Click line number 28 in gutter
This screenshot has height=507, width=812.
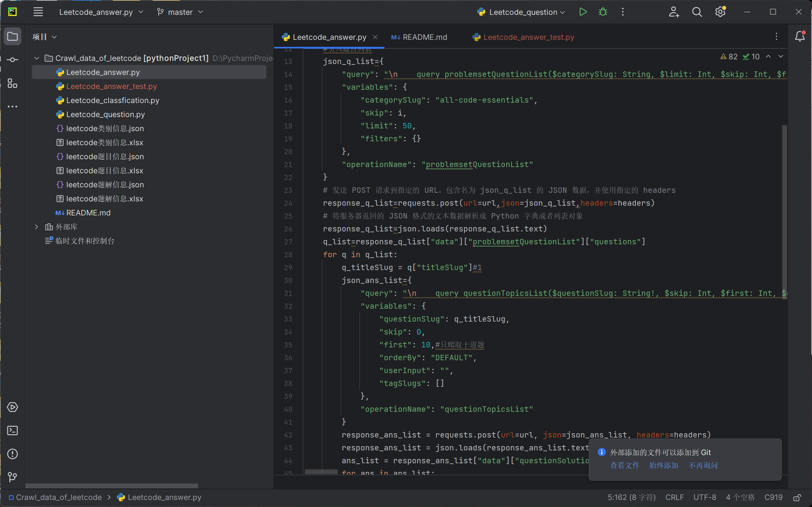tap(288, 255)
